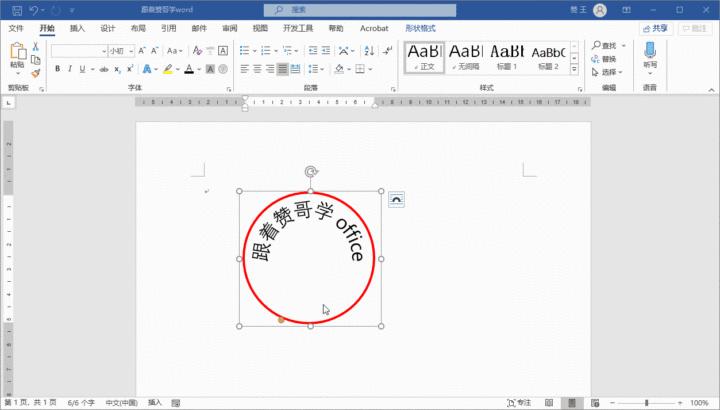Open the font size dropdown
Screen dimensions: 720x410
tap(131, 51)
